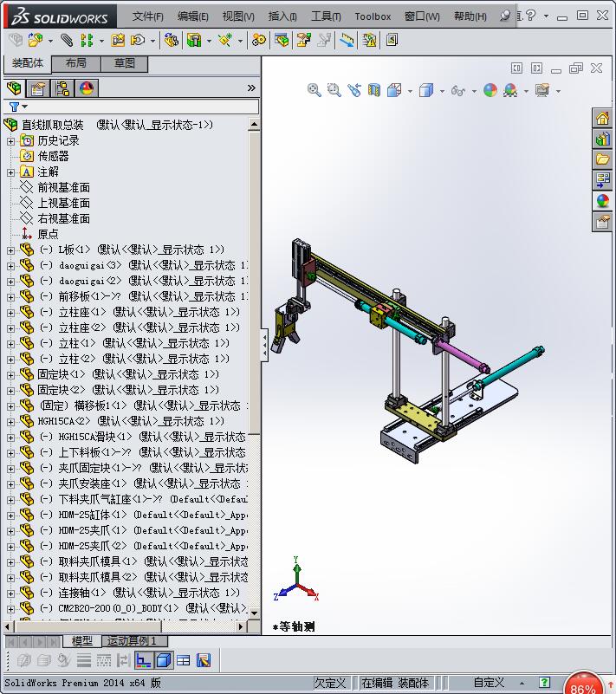Click the Zoom to Fit icon

314,90
